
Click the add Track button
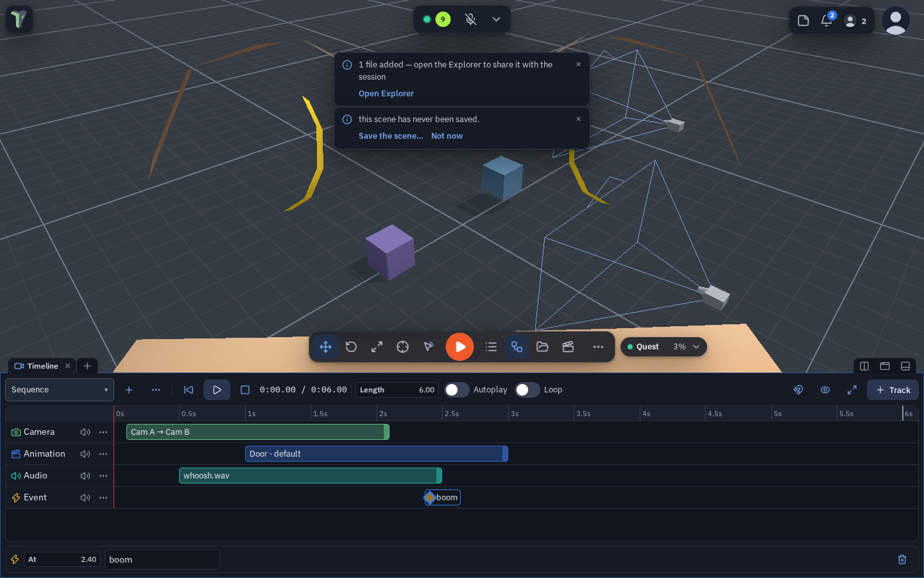pyautogui.click(x=893, y=390)
